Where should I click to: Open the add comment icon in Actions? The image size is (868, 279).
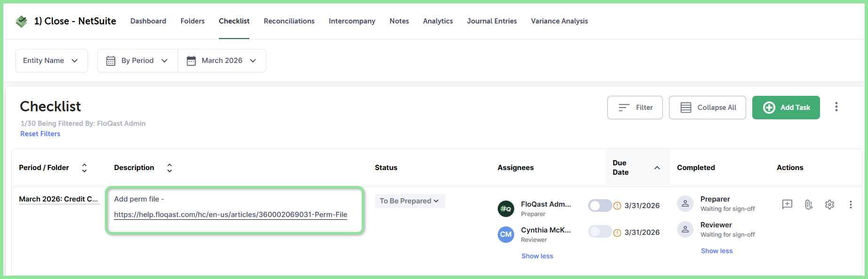787,204
